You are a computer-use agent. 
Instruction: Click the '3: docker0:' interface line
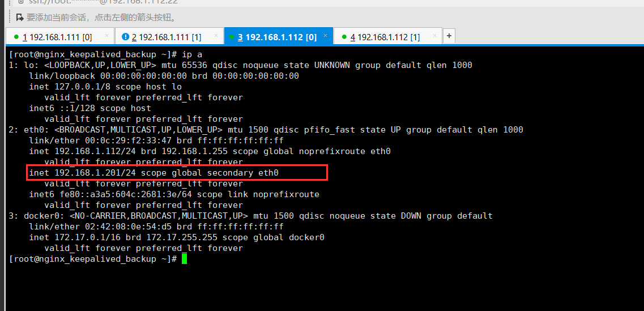(x=250, y=216)
